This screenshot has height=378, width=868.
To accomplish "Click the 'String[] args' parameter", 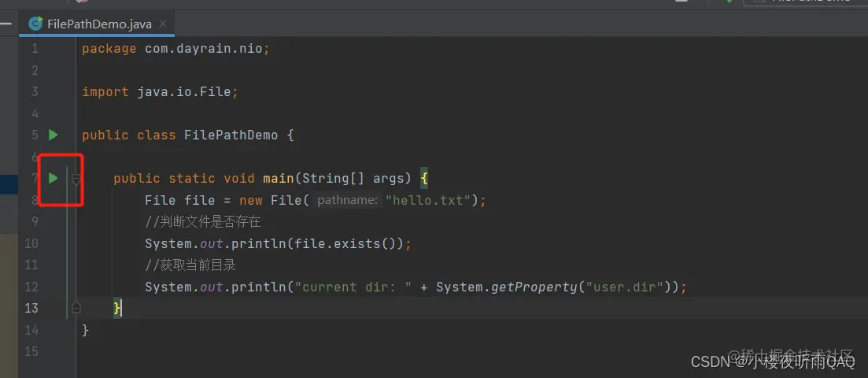I will [x=354, y=179].
